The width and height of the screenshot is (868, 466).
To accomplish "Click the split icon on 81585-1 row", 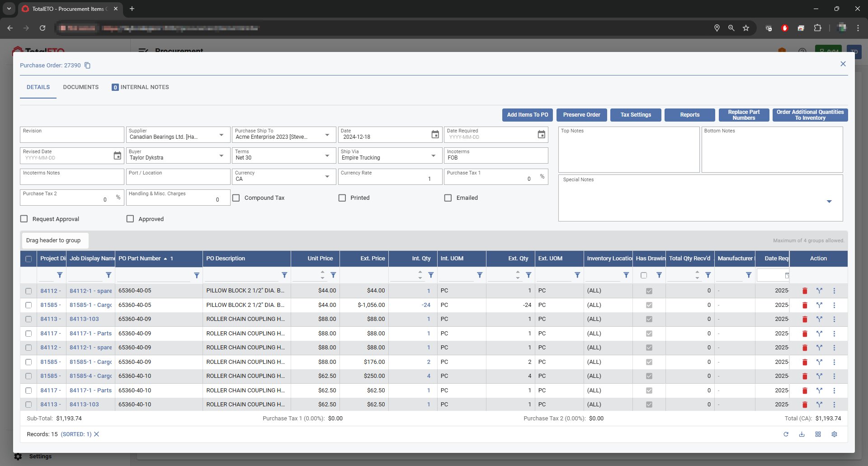I will point(819,305).
